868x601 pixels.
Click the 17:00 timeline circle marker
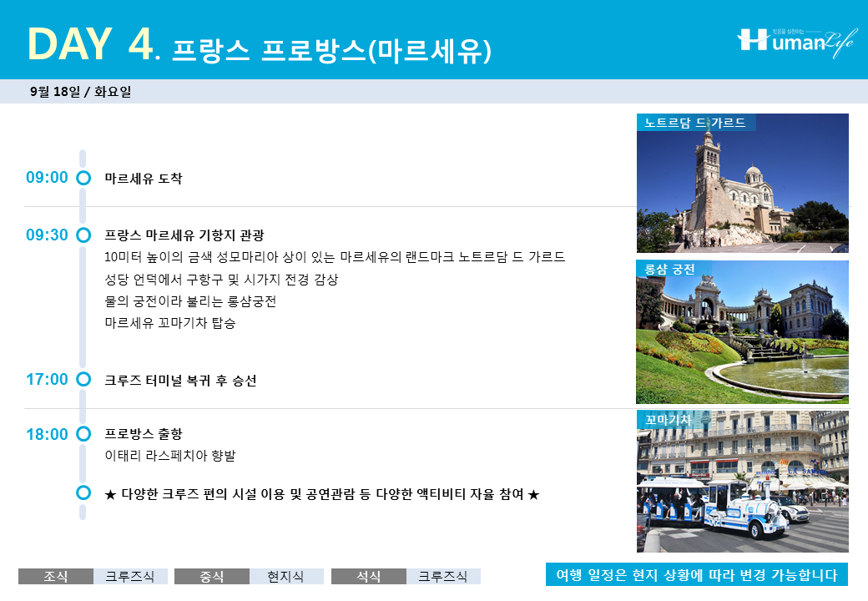coord(83,380)
